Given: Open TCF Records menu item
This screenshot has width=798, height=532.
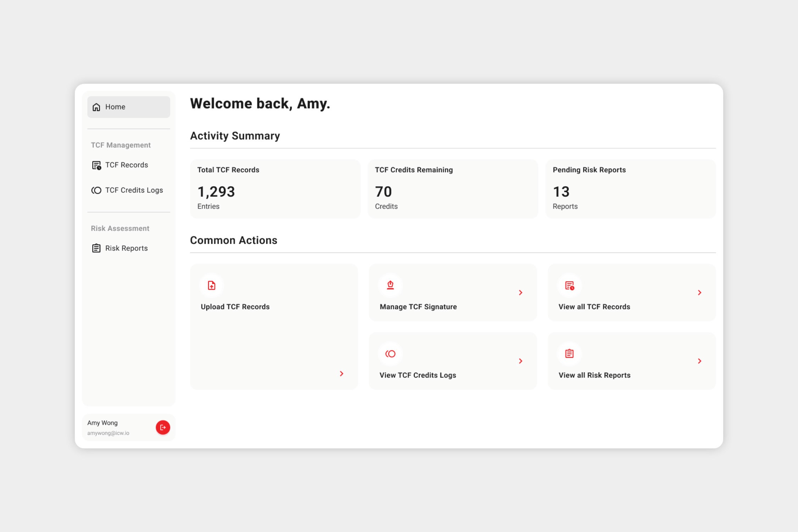Looking at the screenshot, I should point(127,165).
